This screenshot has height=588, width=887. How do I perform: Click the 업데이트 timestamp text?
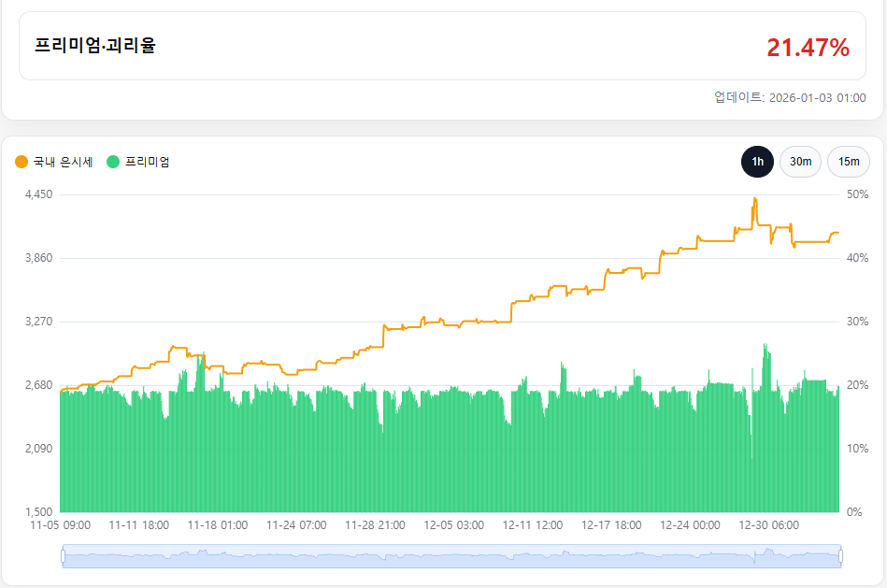(x=790, y=97)
